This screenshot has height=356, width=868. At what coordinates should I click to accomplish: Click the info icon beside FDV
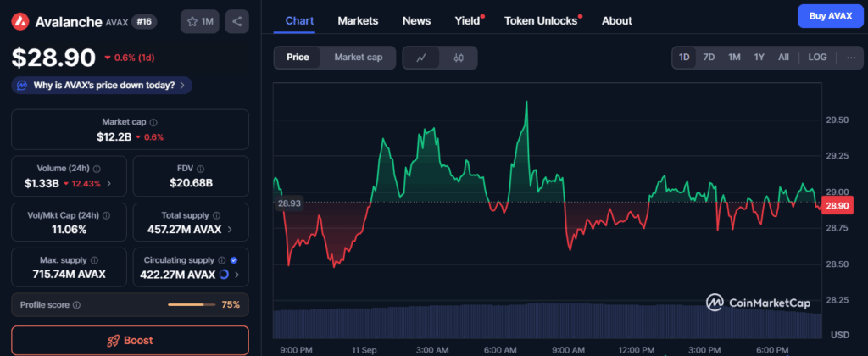coord(200,169)
